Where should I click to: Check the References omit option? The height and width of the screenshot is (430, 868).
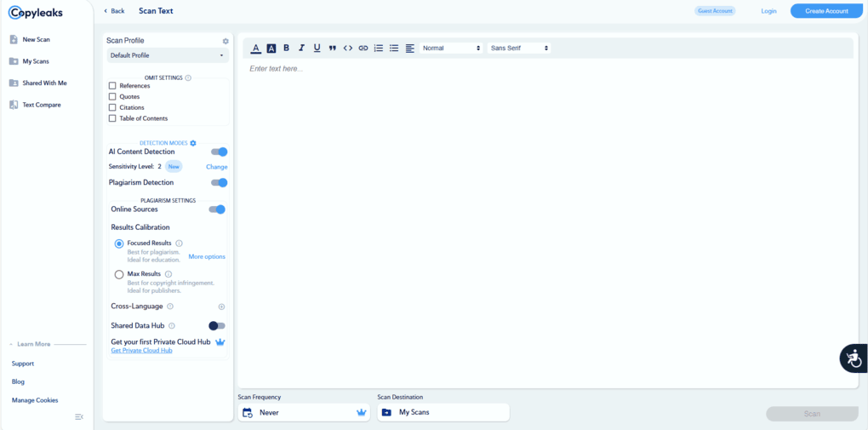[x=112, y=86]
